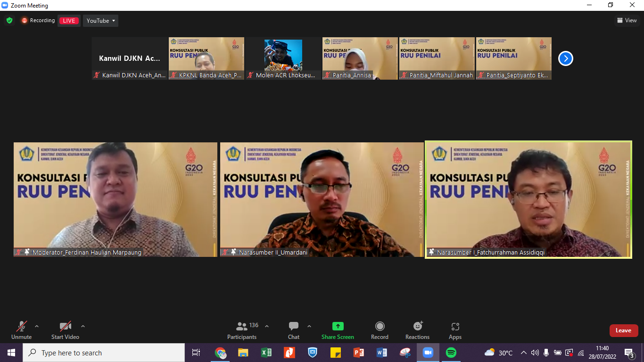This screenshot has width=644, height=362.
Task: Open the volume slider from the system tray
Action: pyautogui.click(x=535, y=353)
